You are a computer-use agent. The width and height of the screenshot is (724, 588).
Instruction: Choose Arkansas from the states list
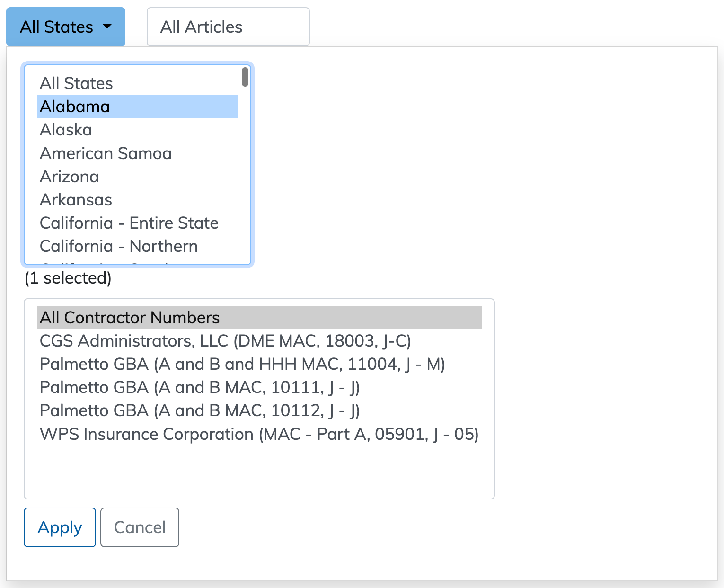(x=76, y=200)
